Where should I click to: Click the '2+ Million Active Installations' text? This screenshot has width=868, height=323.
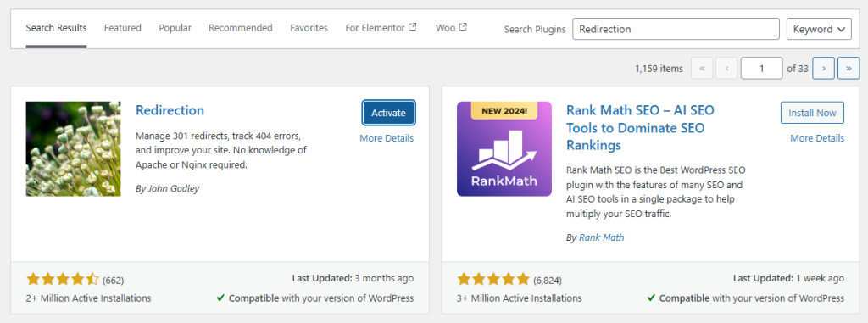coord(88,298)
